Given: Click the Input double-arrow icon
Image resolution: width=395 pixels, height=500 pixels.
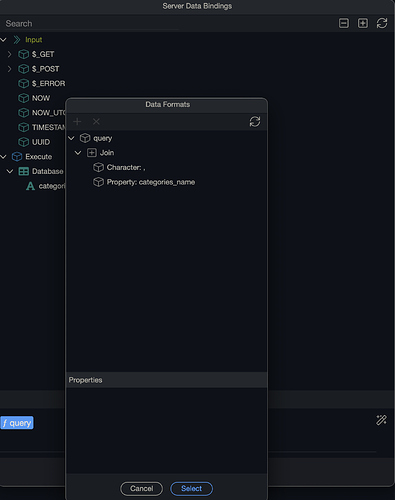Looking at the screenshot, I should pos(17,40).
